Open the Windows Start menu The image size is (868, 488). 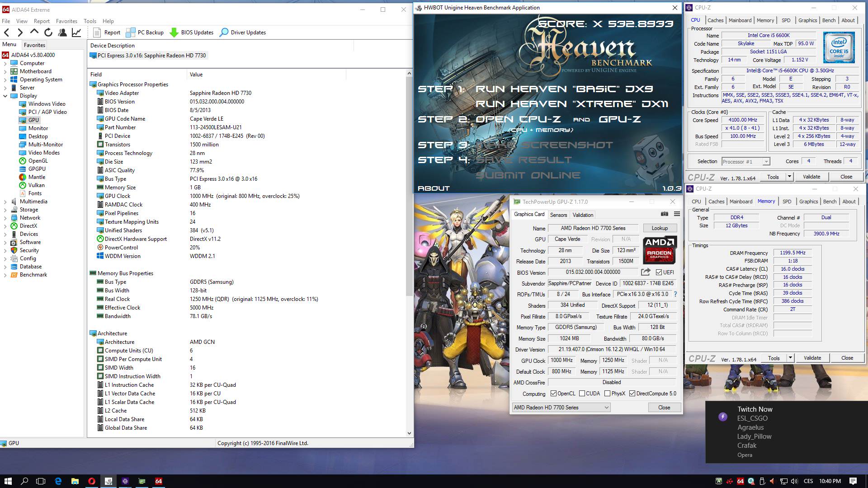click(8, 481)
